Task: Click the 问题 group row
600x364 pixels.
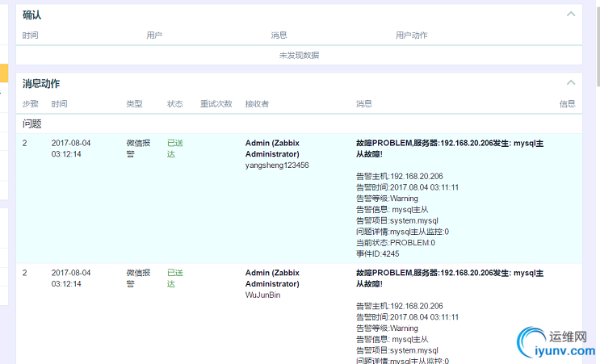Action: [299, 123]
